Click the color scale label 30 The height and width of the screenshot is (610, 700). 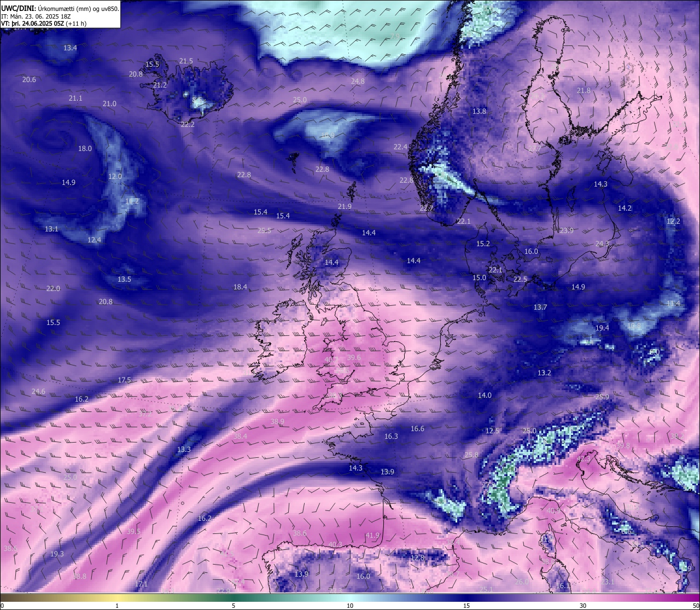583,606
